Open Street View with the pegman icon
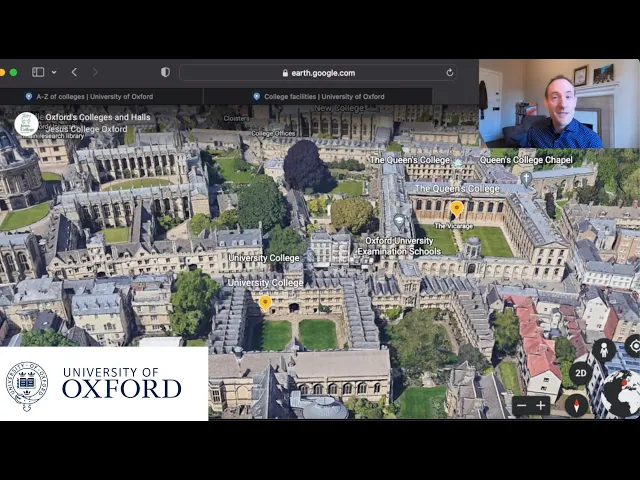The height and width of the screenshot is (480, 640). [604, 350]
